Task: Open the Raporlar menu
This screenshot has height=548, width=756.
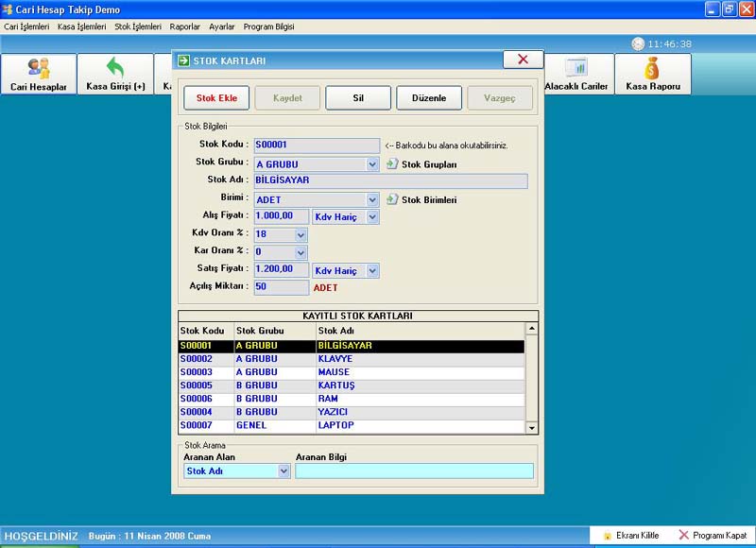Action: click(x=185, y=26)
